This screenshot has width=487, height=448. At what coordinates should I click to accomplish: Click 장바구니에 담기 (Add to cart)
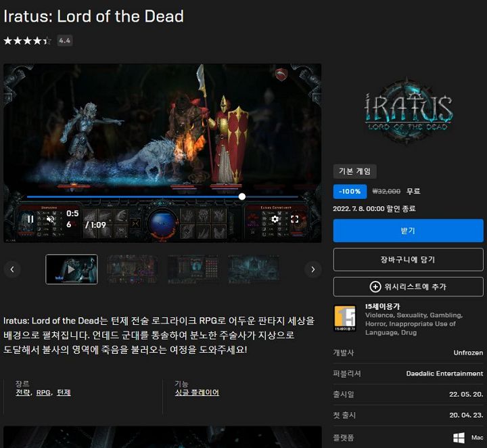click(408, 259)
